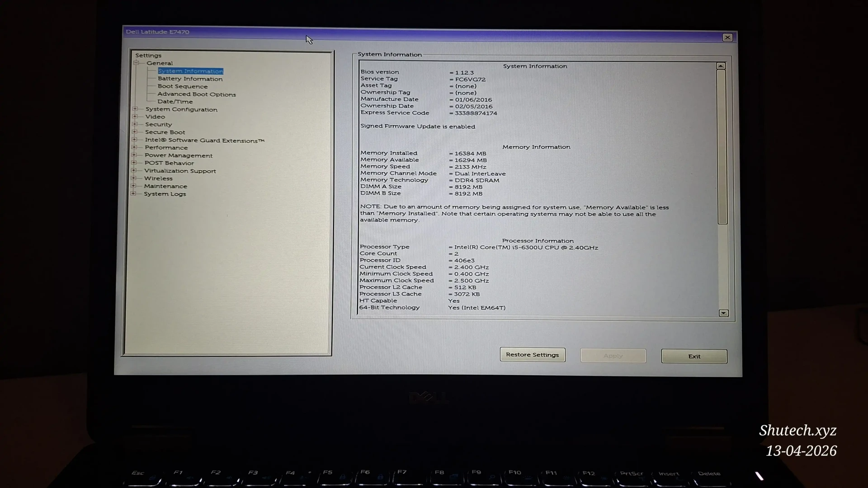The image size is (868, 488).
Task: Expand the Secure Boot node
Action: click(x=135, y=132)
